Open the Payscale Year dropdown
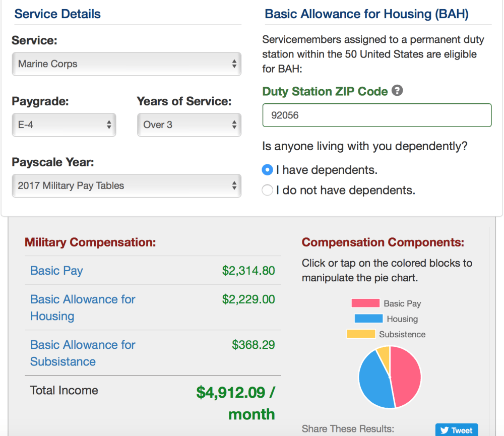This screenshot has width=504, height=436. point(127,185)
